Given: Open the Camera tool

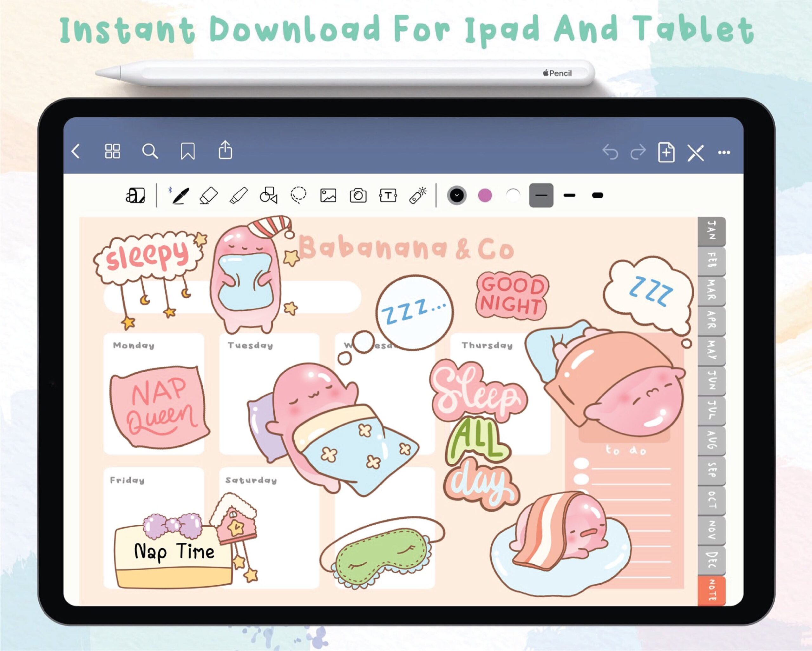Looking at the screenshot, I should pos(358,196).
